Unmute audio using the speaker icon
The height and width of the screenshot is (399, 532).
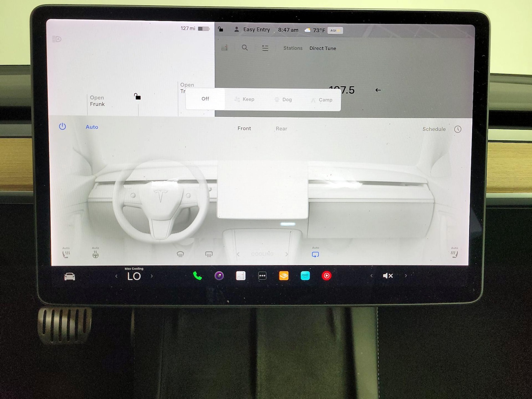point(388,276)
